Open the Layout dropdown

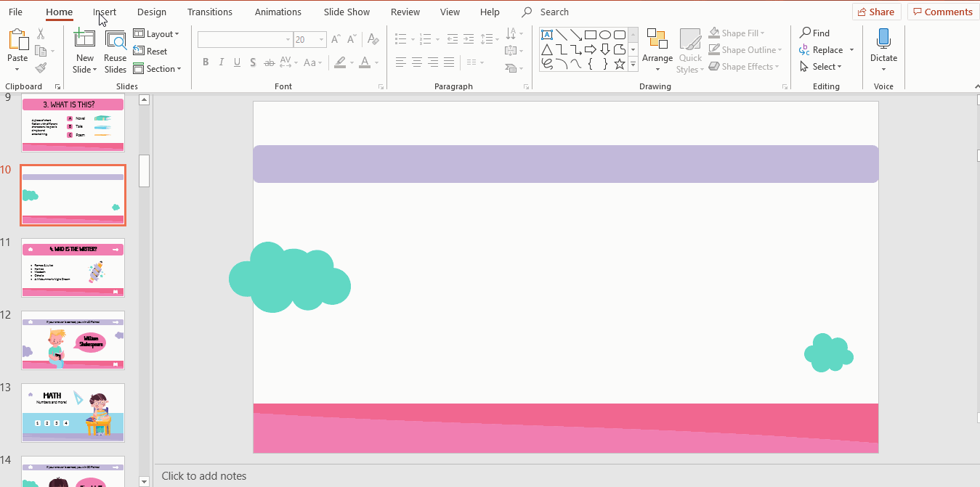pyautogui.click(x=158, y=33)
